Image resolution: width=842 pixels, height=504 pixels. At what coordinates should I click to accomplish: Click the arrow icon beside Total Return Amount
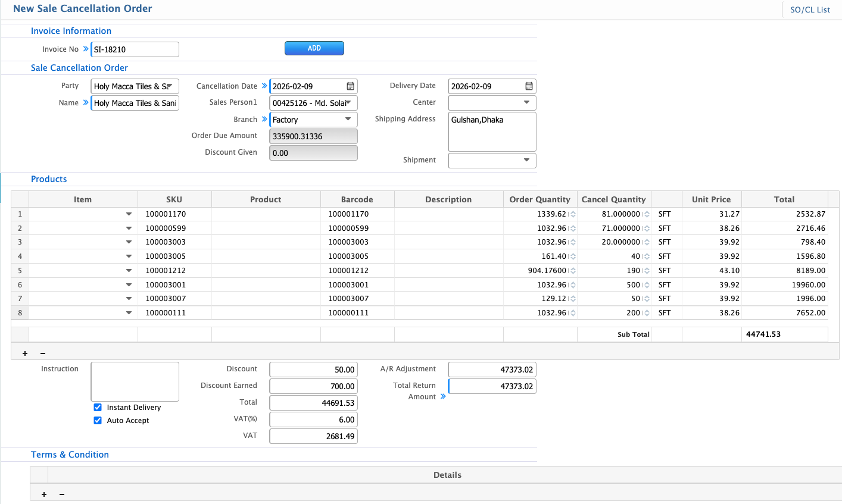[x=443, y=396]
